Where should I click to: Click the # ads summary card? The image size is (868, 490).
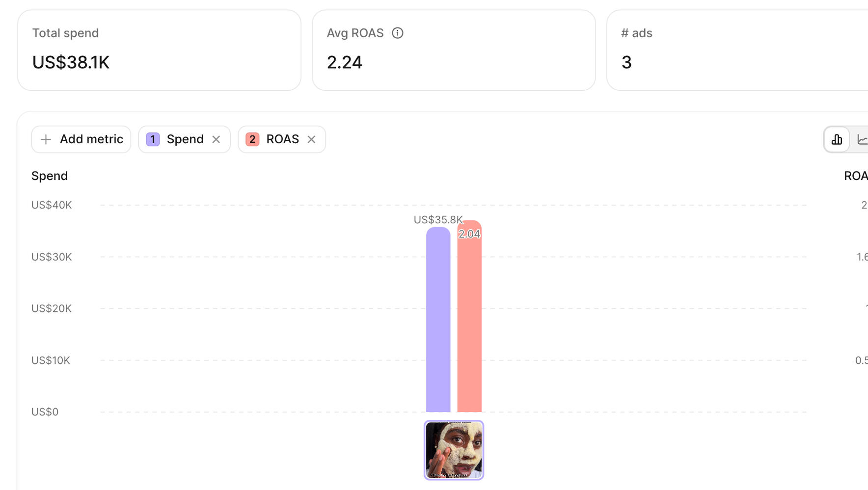[x=736, y=50]
